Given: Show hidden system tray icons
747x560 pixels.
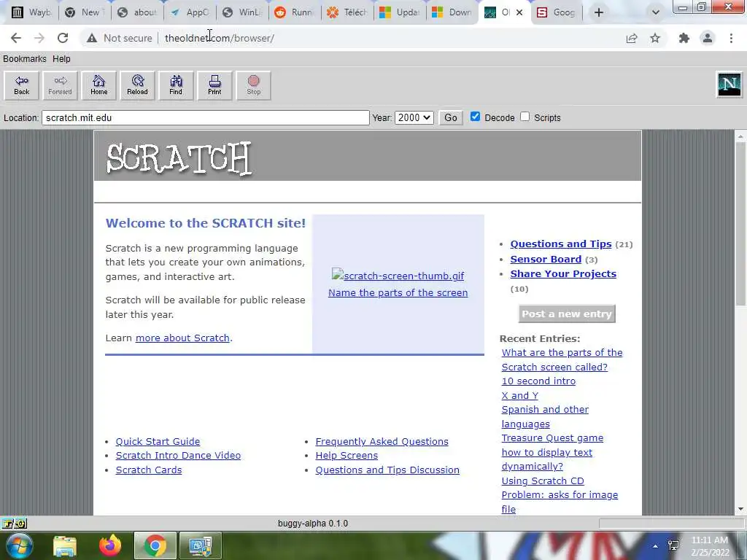Looking at the screenshot, I should click(x=656, y=546).
